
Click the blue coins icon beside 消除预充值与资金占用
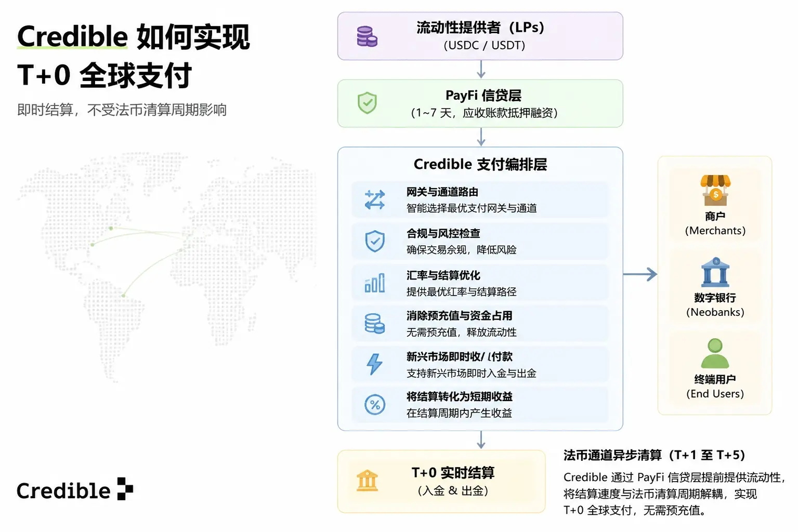point(375,323)
